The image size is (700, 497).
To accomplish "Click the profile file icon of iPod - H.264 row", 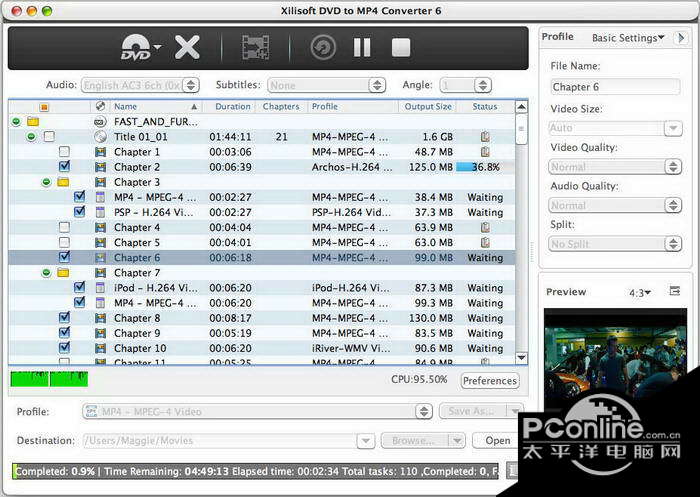I will coord(100,288).
